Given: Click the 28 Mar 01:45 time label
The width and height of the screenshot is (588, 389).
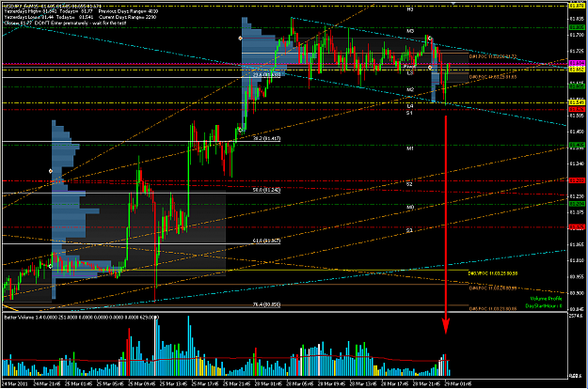Looking at the screenshot, I should point(268,383).
